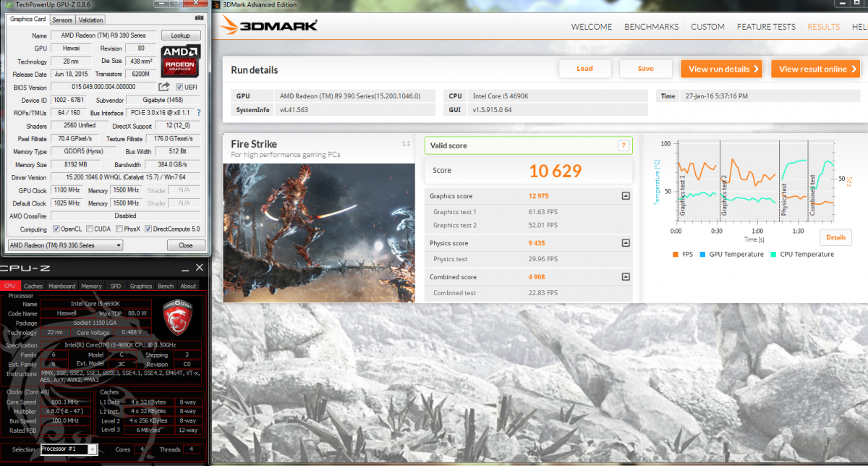This screenshot has width=868, height=466.
Task: Click the 3DMark Advanced Edition title bar icon
Action: coord(217,4)
